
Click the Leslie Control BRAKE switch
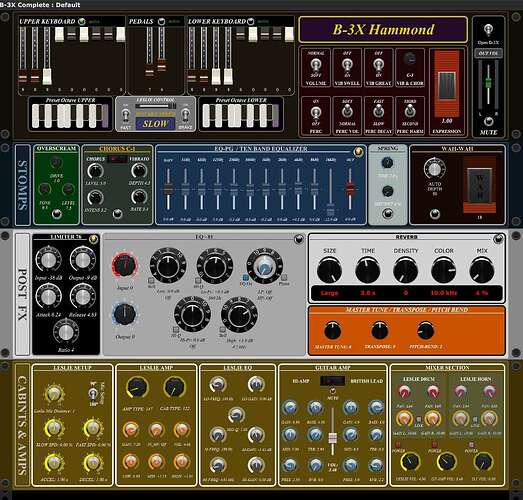pos(185,115)
